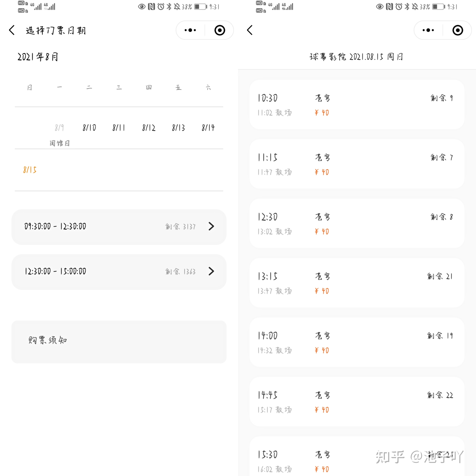476x476 pixels.
Task: Select the date 8/10
Action: (89, 128)
